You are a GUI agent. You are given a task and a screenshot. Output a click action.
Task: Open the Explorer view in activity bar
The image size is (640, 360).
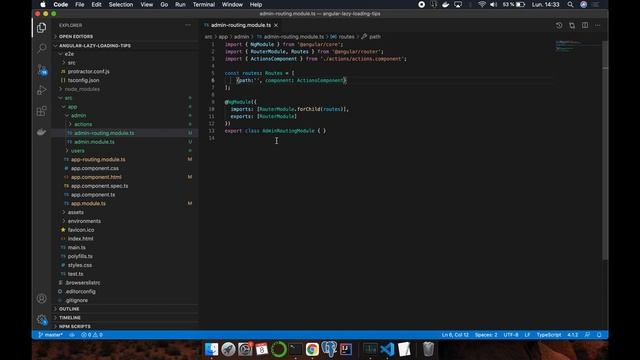click(41, 27)
